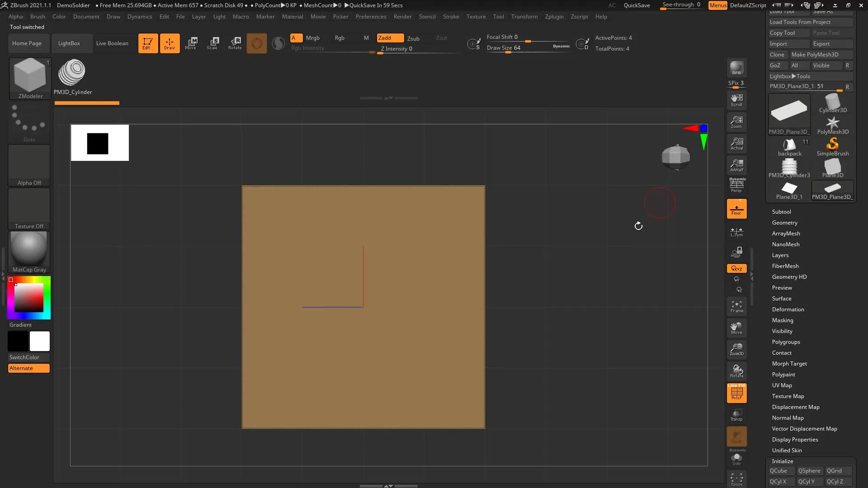This screenshot has height=488, width=868.
Task: Click the QCube initialize button
Action: 782,471
